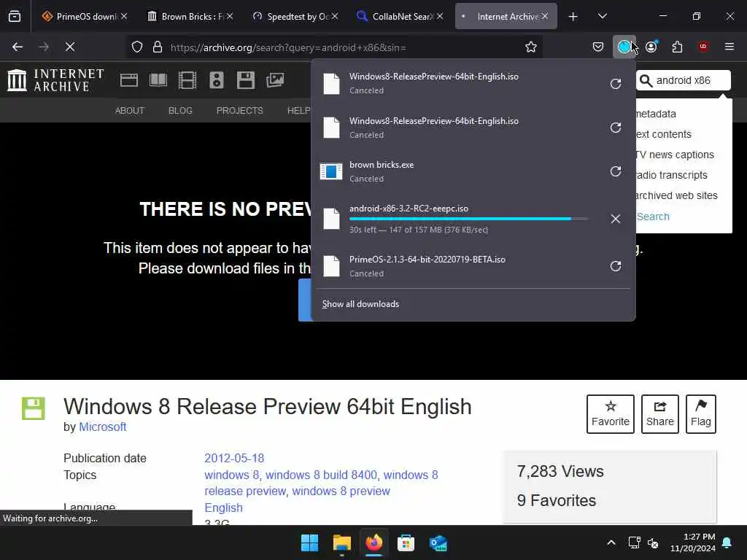
Task: Open the HELP menu item
Action: tap(298, 111)
